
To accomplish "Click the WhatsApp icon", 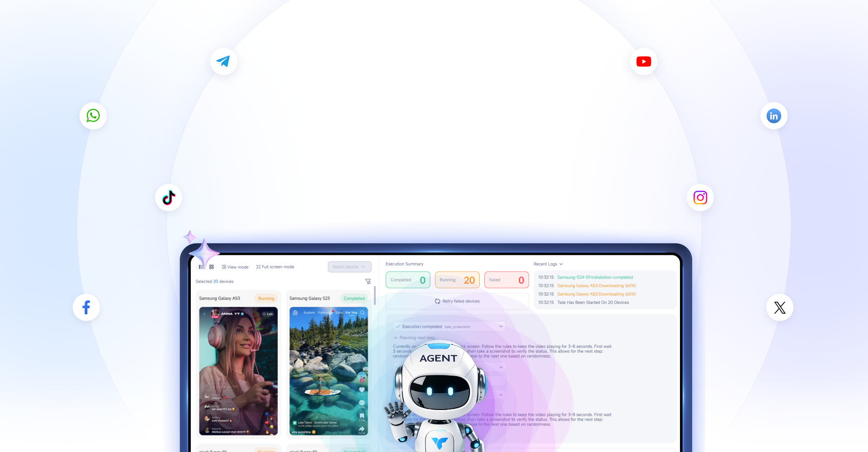I will tap(93, 116).
